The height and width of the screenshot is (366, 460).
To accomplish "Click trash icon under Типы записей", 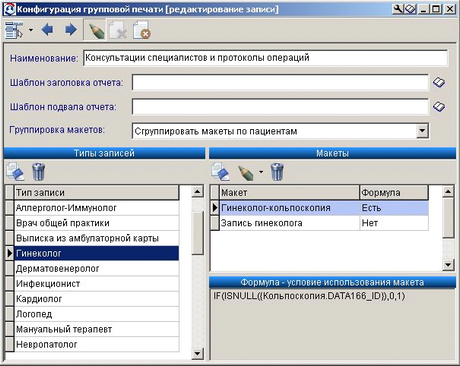I will click(x=38, y=172).
